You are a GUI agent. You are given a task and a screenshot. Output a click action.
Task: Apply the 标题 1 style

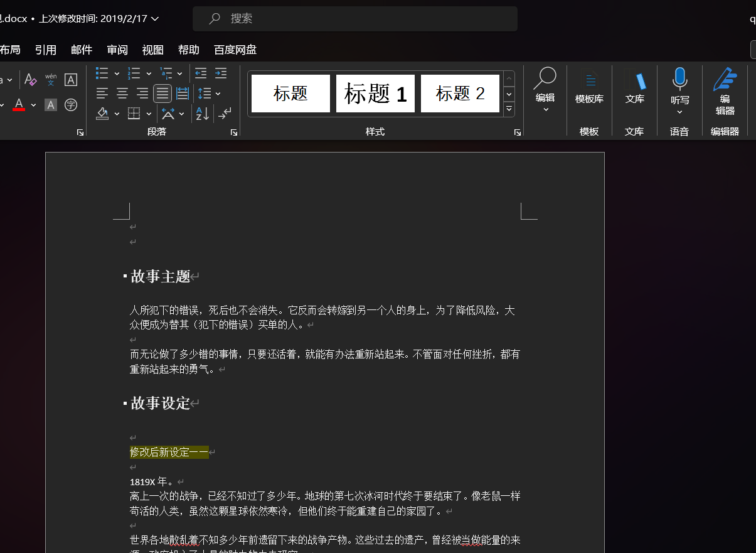(375, 94)
